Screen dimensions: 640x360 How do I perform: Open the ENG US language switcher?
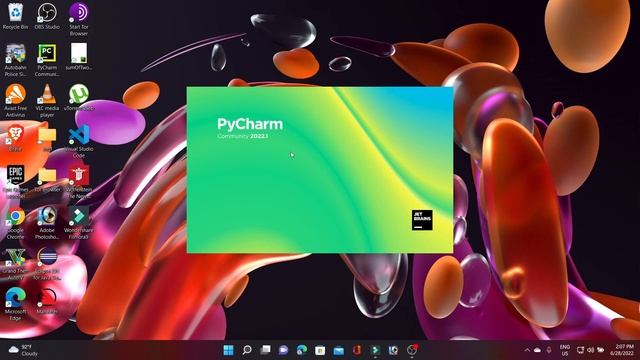point(565,350)
